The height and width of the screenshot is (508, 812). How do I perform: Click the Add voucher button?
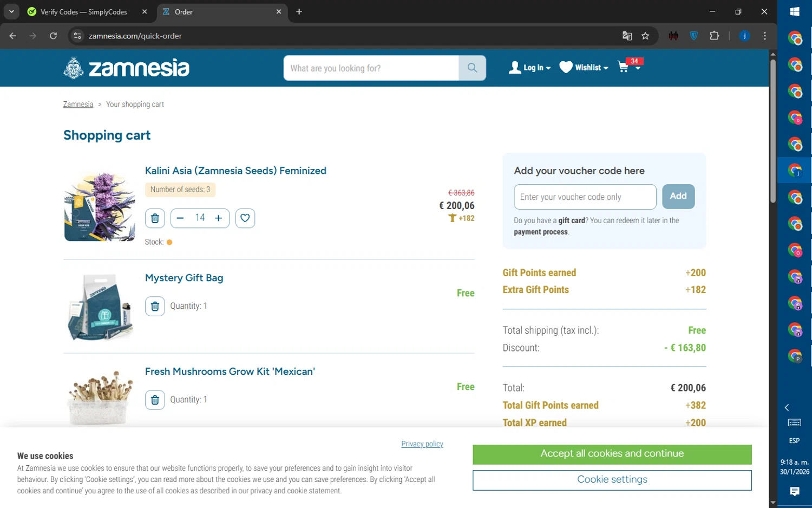678,197
